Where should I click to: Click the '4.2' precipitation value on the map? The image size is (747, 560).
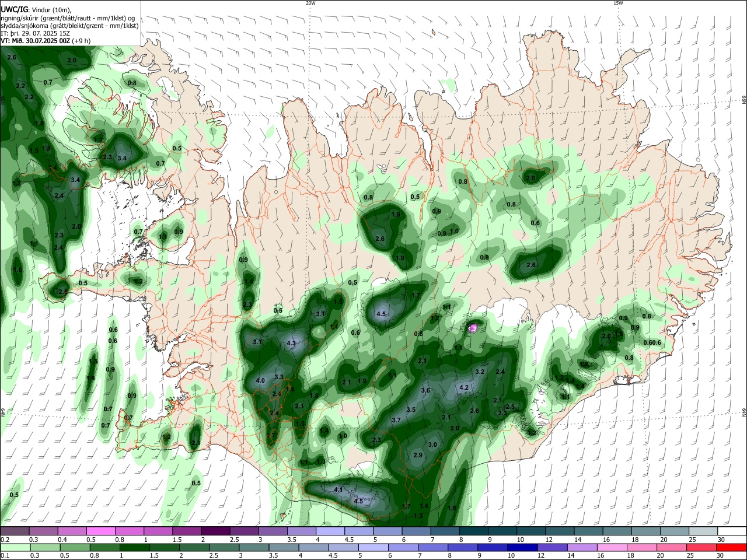(x=465, y=387)
